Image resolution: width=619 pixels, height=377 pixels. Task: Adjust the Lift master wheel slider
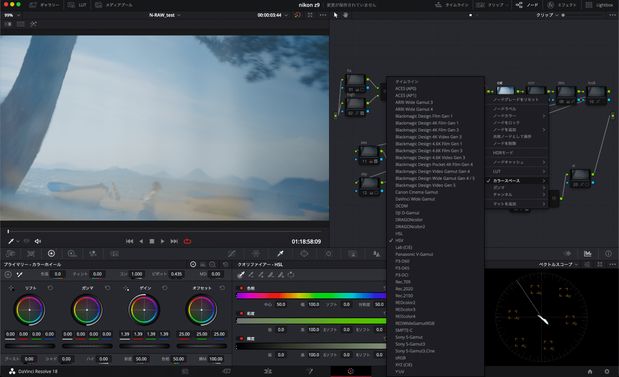point(30,346)
